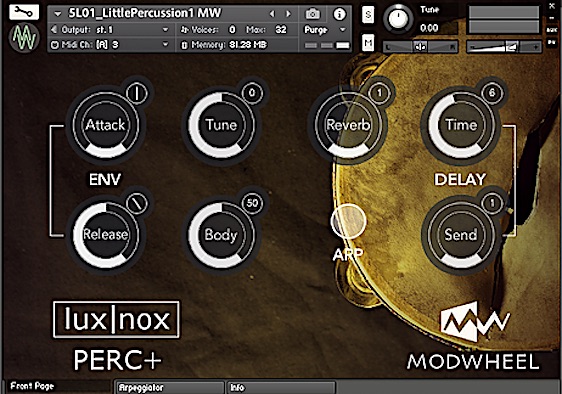Viewport: 562px width, 394px height.
Task: Toggle the Mute M button
Action: (368, 43)
